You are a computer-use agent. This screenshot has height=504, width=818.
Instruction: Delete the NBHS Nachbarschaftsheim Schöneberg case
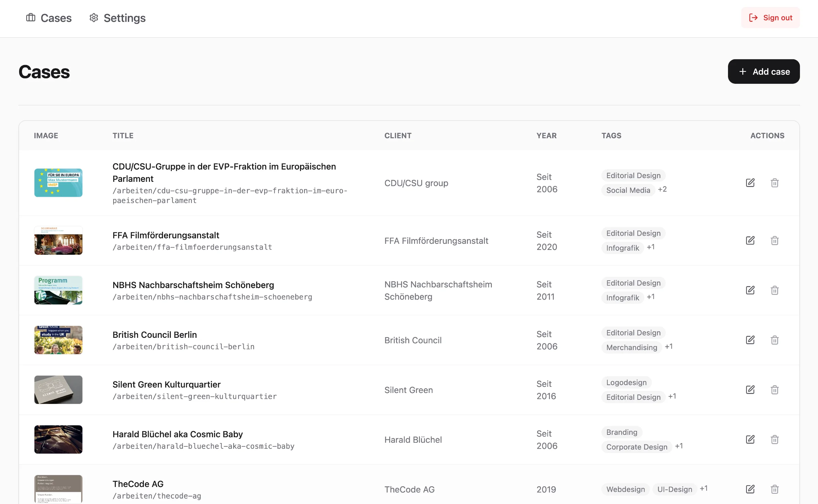click(x=775, y=290)
